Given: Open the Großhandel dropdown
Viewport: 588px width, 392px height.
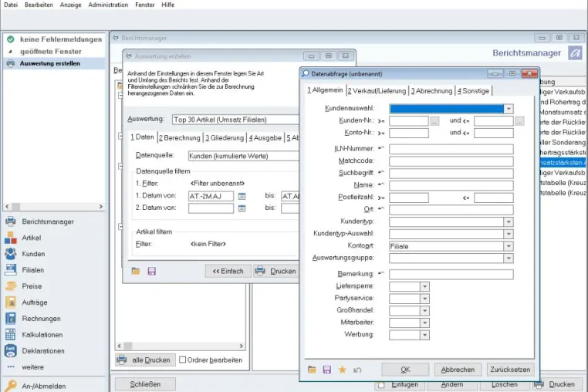Looking at the screenshot, I should [x=424, y=311].
